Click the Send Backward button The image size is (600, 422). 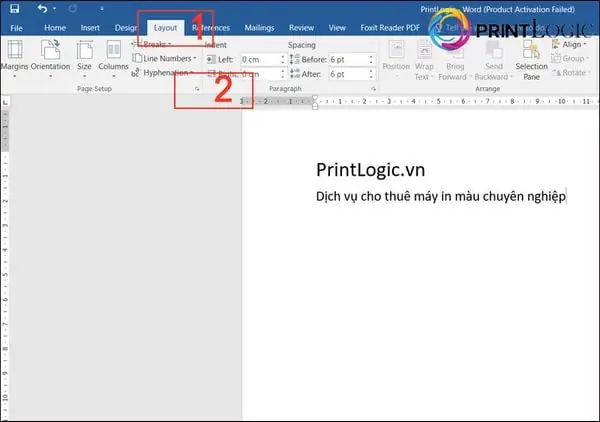tap(493, 60)
